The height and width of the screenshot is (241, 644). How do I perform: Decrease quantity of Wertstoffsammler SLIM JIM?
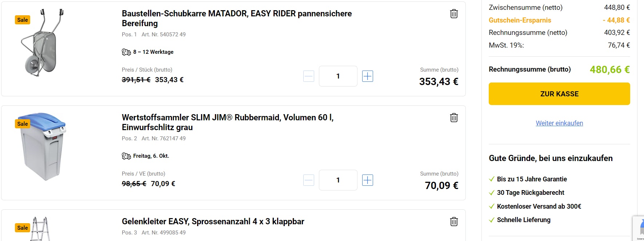pos(309,180)
